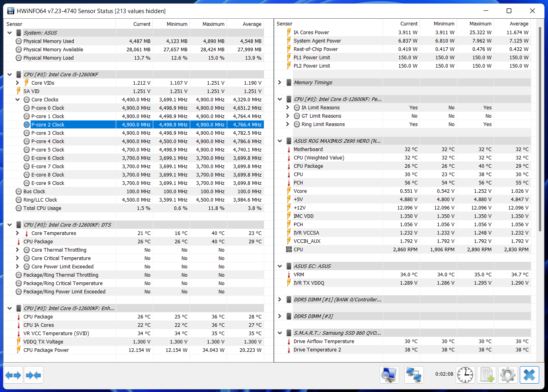This screenshot has height=392, width=548.
Task: Open the remote monitor connection icon
Action: click(x=389, y=375)
